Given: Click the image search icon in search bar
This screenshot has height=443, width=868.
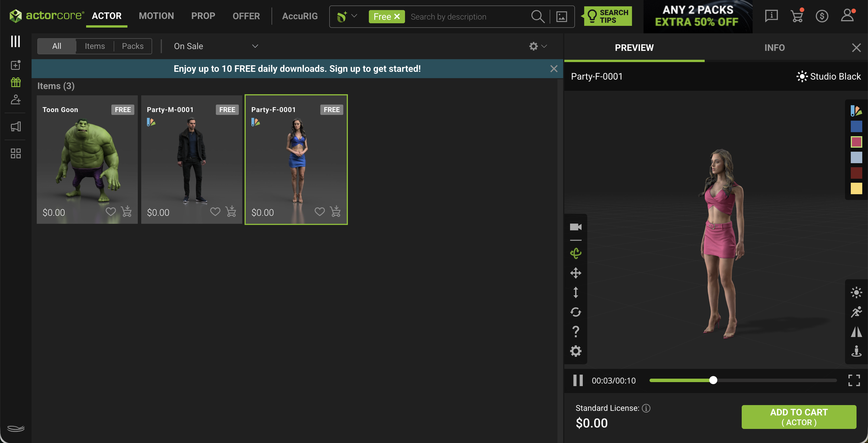Looking at the screenshot, I should tap(561, 17).
